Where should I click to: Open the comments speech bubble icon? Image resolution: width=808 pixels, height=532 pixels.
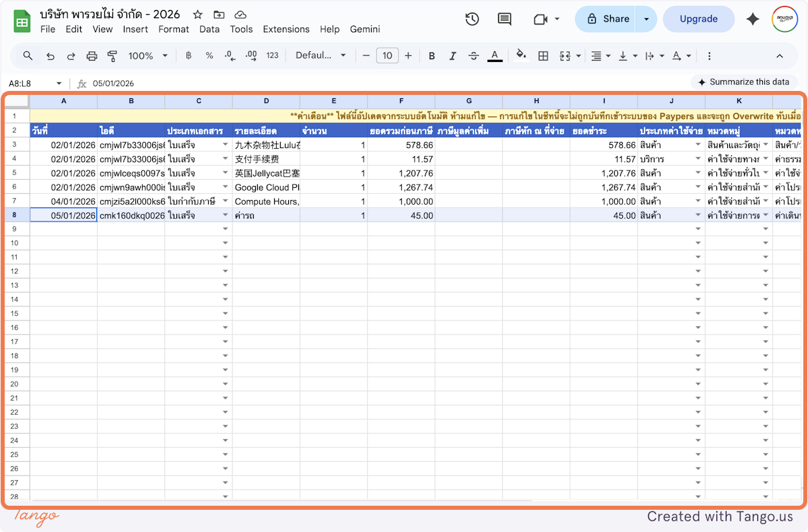click(504, 19)
